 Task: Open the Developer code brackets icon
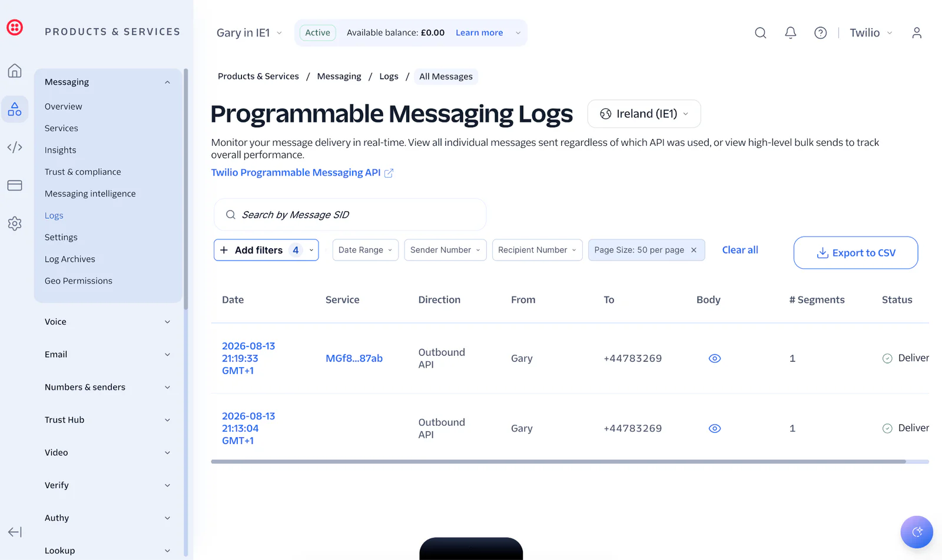point(15,147)
